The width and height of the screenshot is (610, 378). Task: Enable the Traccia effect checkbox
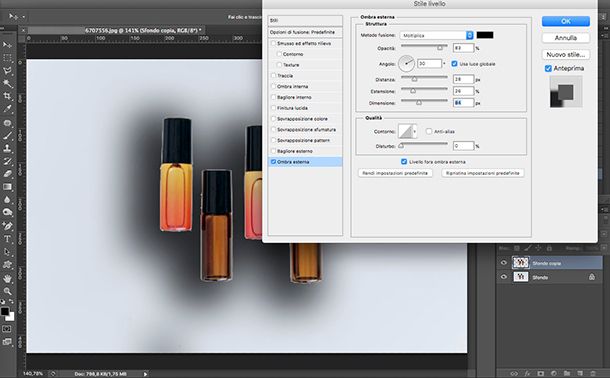pos(273,76)
